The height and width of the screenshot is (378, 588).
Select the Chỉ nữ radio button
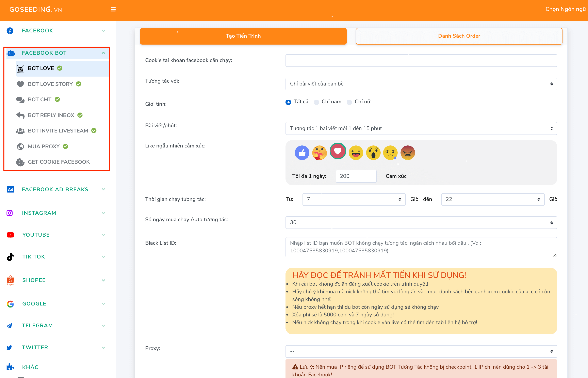point(349,102)
